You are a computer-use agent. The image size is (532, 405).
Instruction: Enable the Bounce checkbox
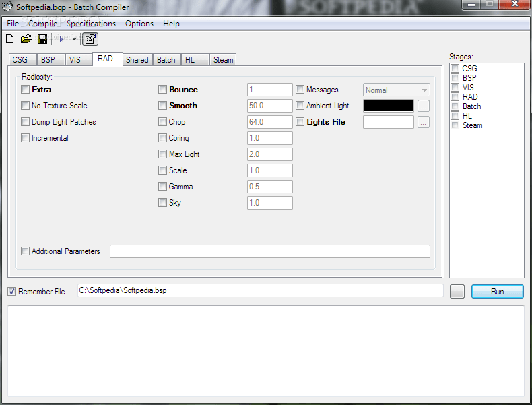click(162, 90)
